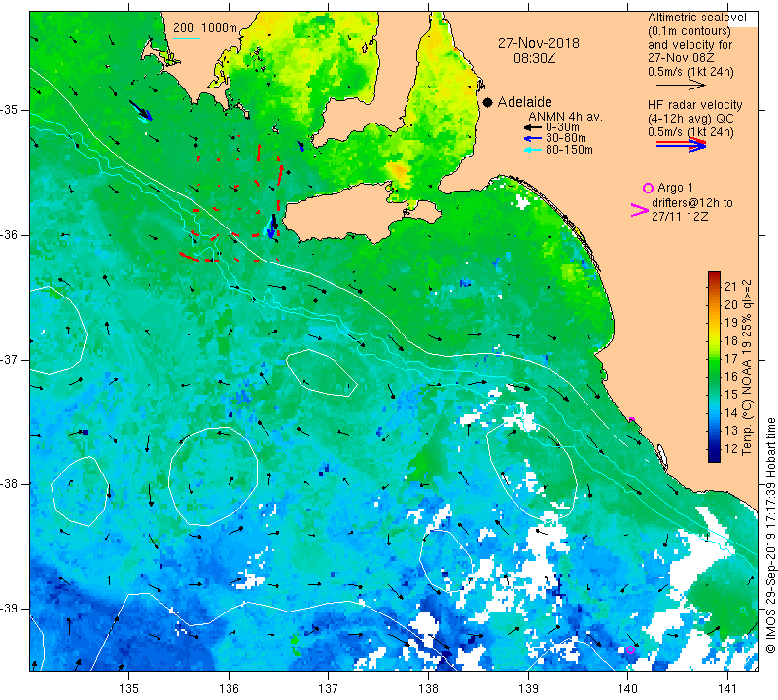Click the 'ANMN 4h av.' legend heading

565,117
